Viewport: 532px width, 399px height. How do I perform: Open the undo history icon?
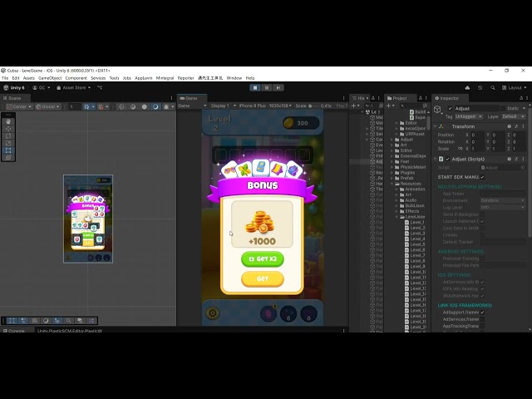[480, 87]
